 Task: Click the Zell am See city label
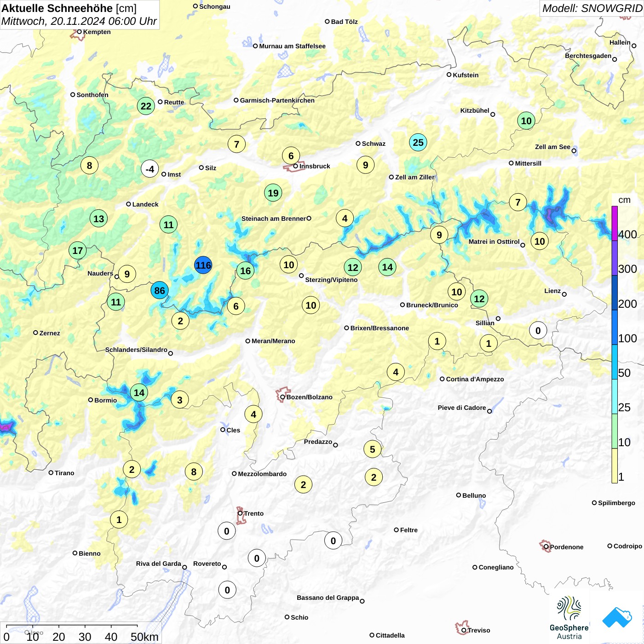[552, 147]
